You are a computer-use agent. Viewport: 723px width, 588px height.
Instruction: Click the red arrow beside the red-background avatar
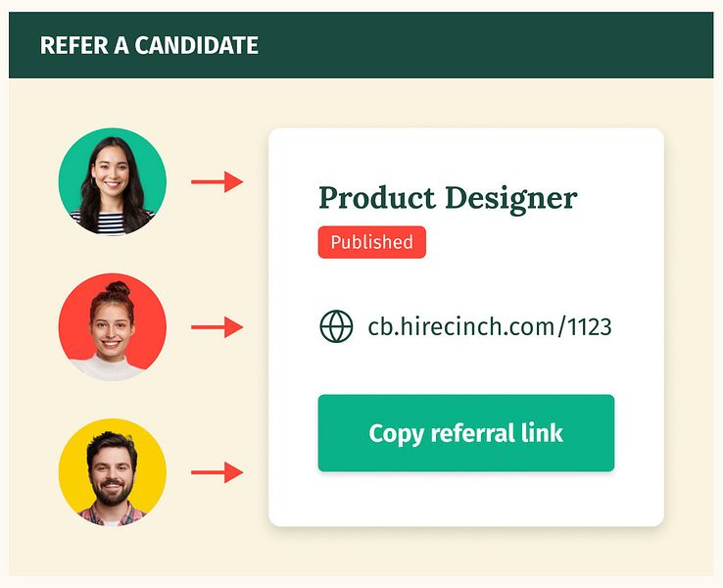tap(217, 327)
